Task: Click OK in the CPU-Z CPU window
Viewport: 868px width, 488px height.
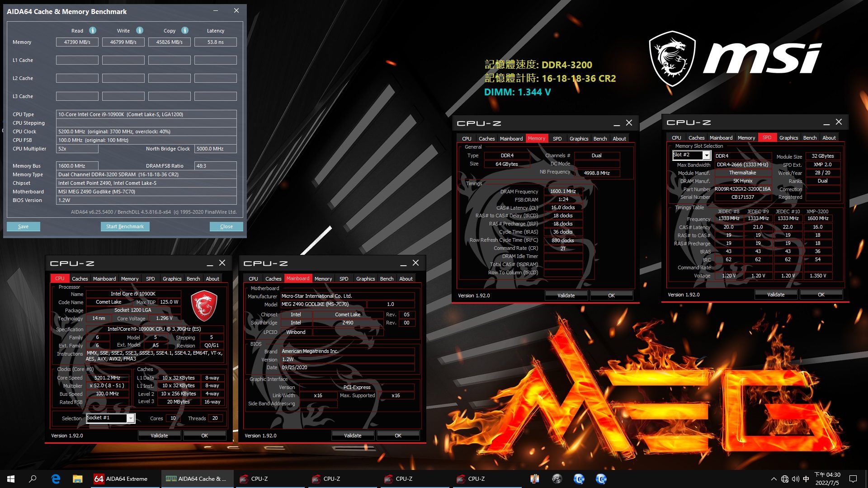Action: (x=204, y=436)
